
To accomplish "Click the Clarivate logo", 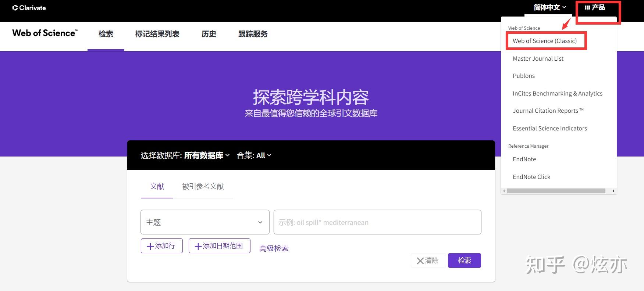I will [29, 8].
